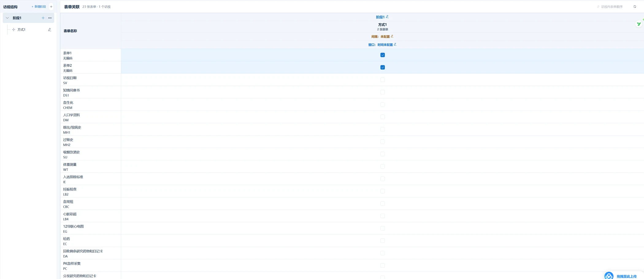Collapse the 阶段1 tree node chevron
The height and width of the screenshot is (279, 644).
coord(7,18)
